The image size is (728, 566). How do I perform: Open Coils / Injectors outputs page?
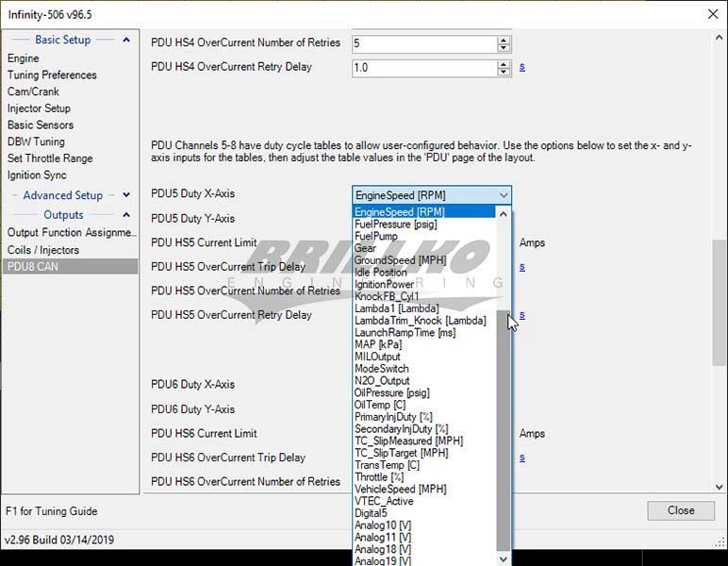pos(43,250)
